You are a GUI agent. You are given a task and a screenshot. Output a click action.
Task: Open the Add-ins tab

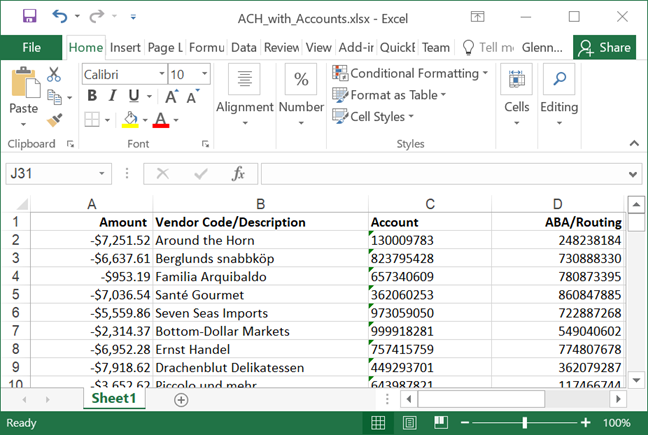pyautogui.click(x=356, y=48)
